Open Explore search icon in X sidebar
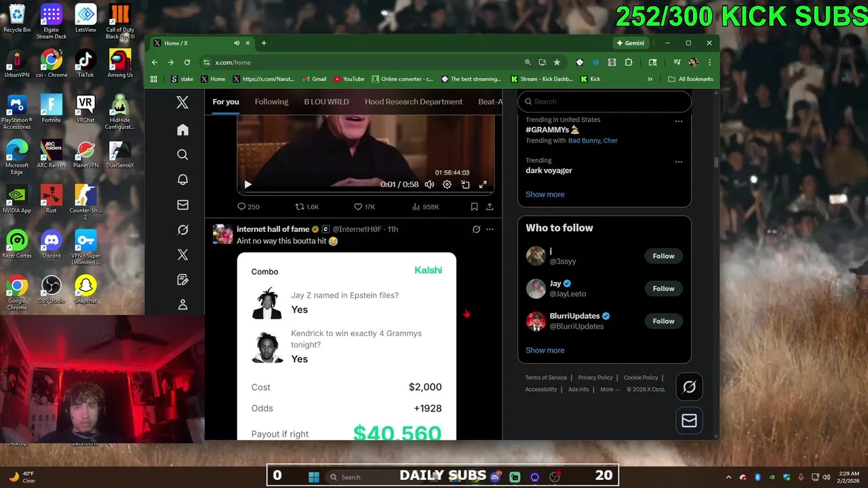 (182, 155)
